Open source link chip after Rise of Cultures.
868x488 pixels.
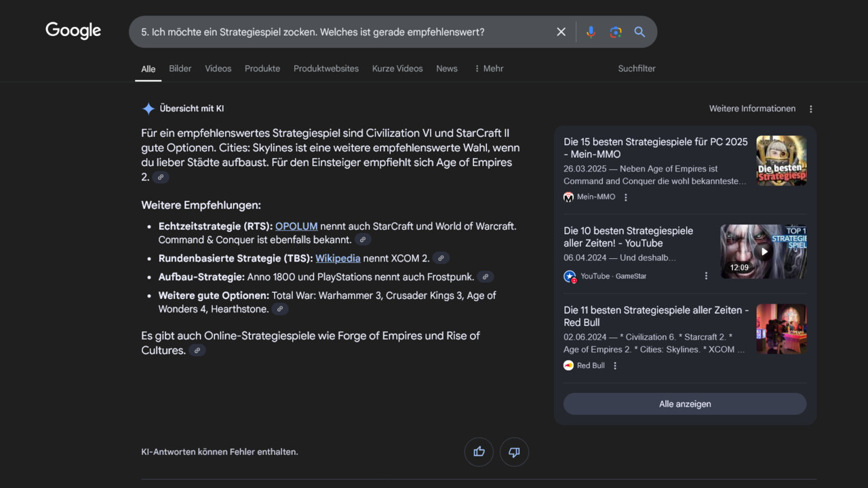point(197,350)
